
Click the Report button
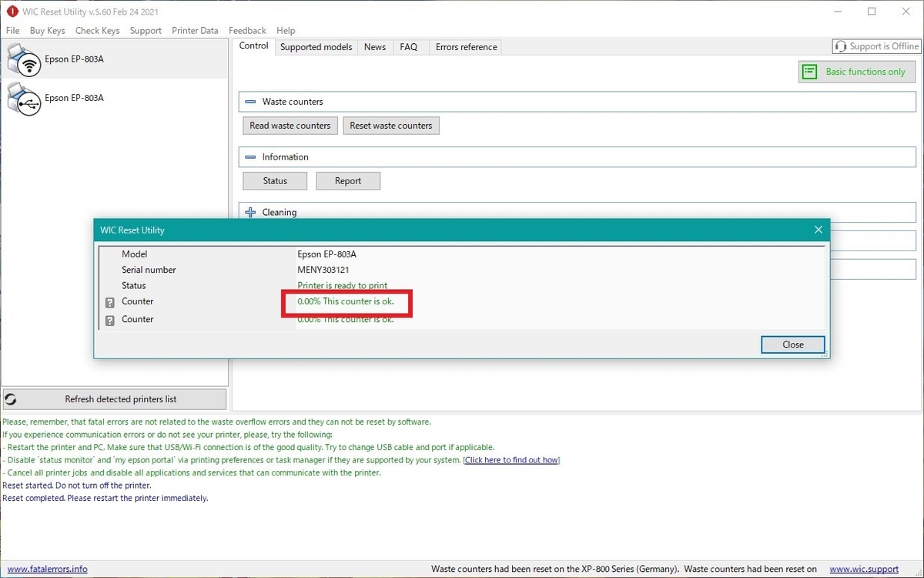[348, 181]
